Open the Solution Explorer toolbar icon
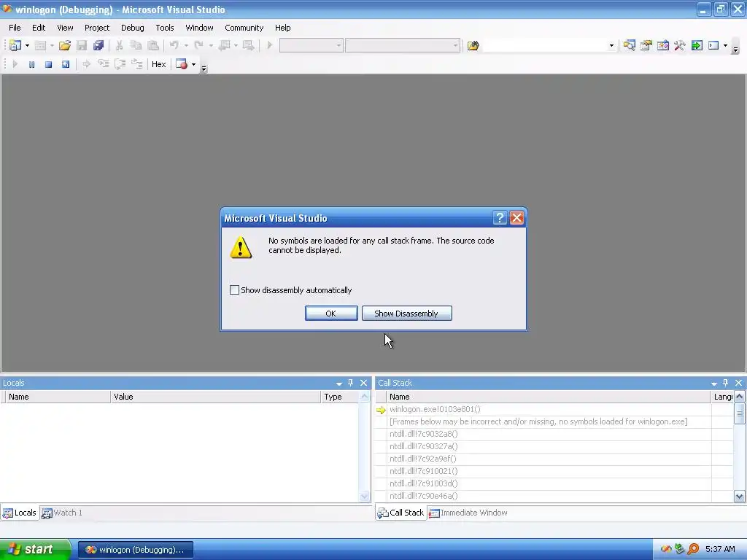747x560 pixels. (630, 45)
